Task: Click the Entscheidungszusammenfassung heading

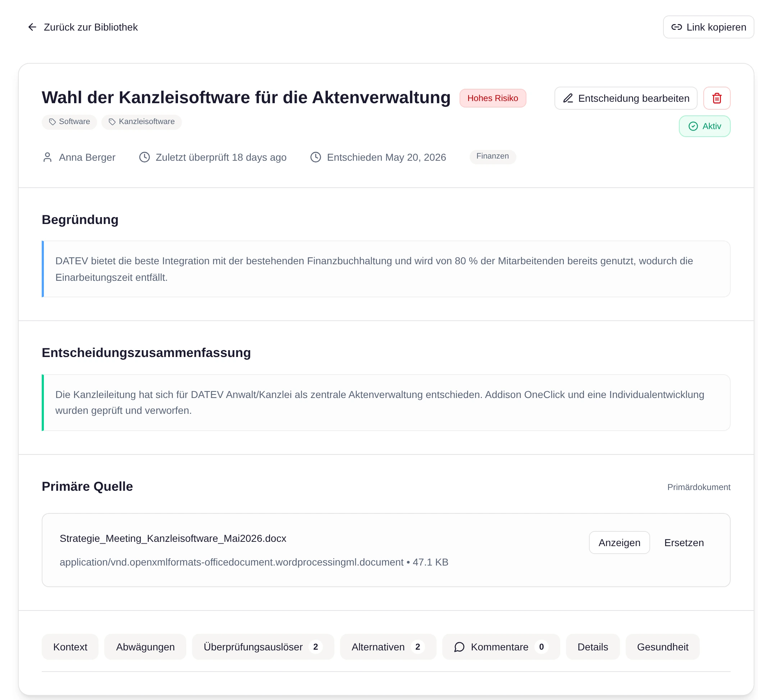Action: [x=146, y=353]
